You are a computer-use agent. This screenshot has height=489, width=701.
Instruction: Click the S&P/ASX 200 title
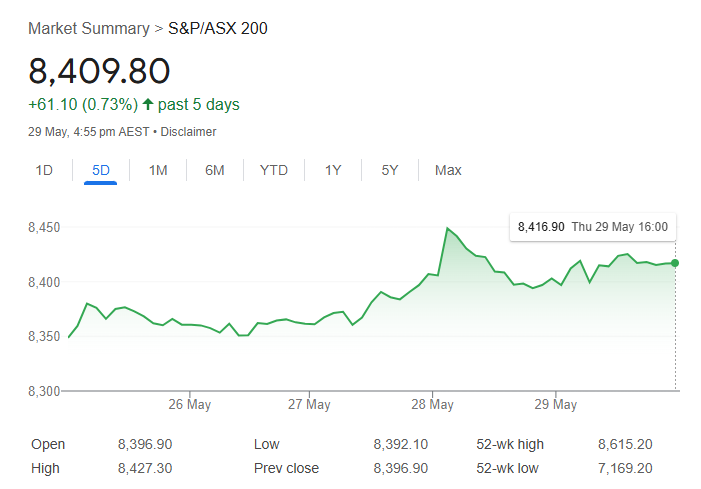(218, 29)
